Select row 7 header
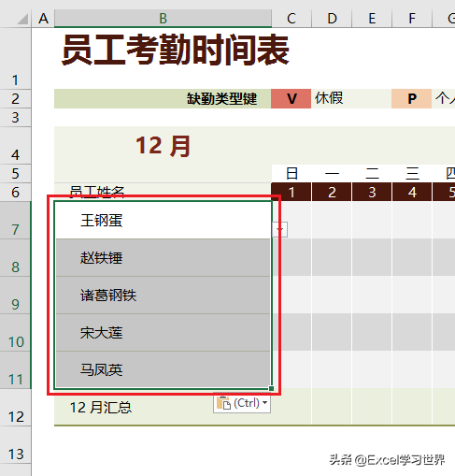455x476 pixels. click(15, 221)
